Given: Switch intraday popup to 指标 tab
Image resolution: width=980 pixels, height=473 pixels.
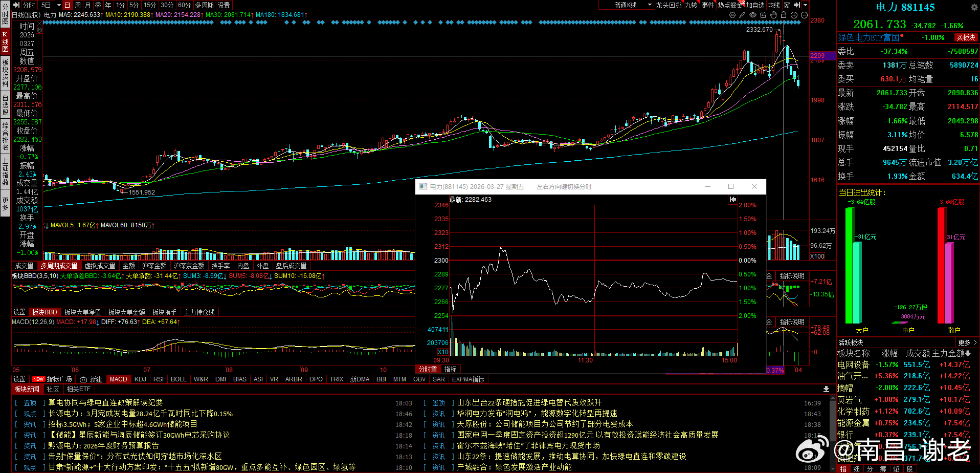Looking at the screenshot, I should 451,369.
